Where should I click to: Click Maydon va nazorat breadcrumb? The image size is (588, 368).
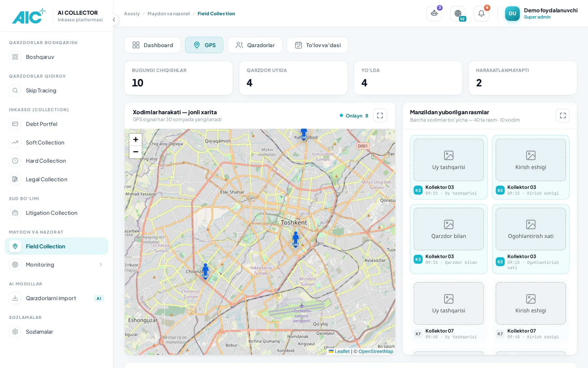169,13
